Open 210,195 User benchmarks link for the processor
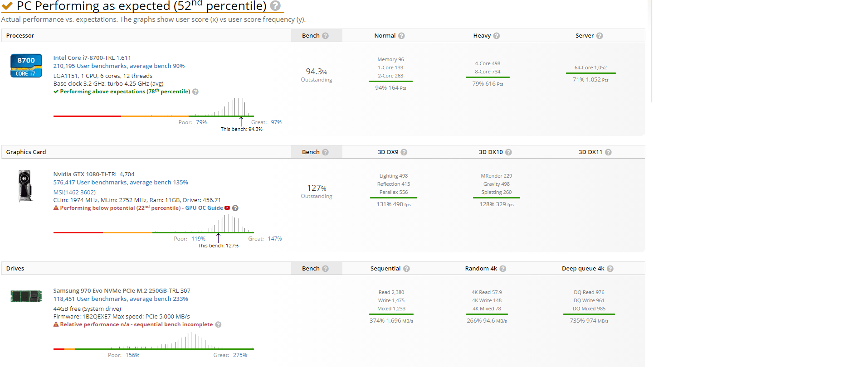Viewport: 868px width, 367px height. click(119, 66)
